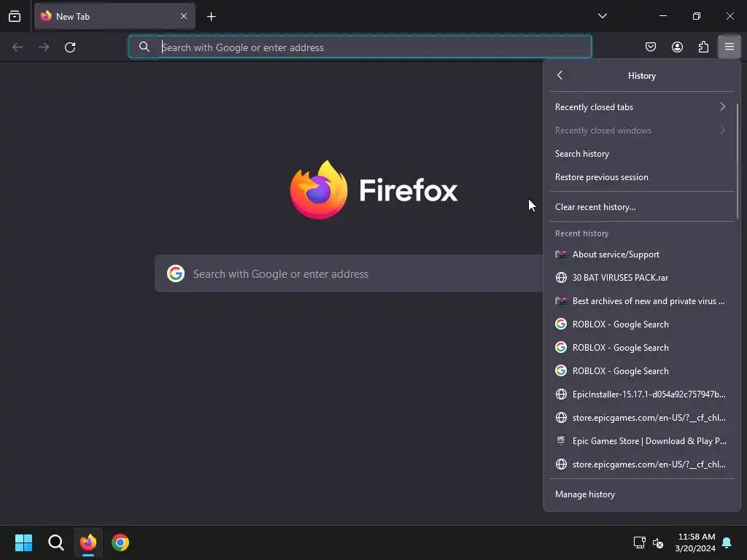Click favicon beside About service/Support
The height and width of the screenshot is (560, 747).
561,254
